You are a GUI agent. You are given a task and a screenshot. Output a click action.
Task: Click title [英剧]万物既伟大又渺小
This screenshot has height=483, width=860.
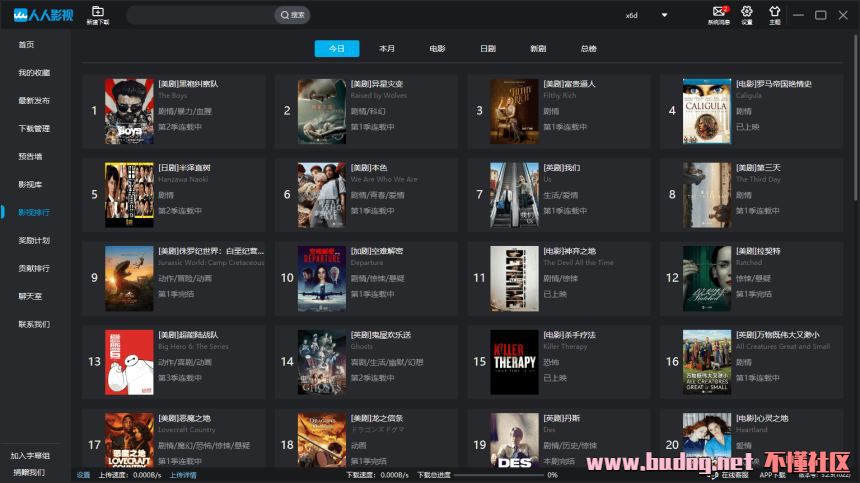click(x=777, y=334)
